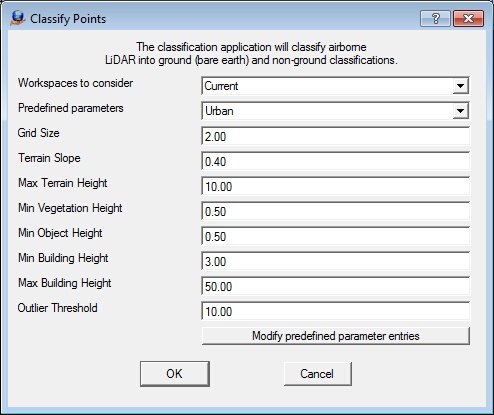Click the Max Terrain Height label
Image resolution: width=494 pixels, height=415 pixels.
[x=63, y=183]
